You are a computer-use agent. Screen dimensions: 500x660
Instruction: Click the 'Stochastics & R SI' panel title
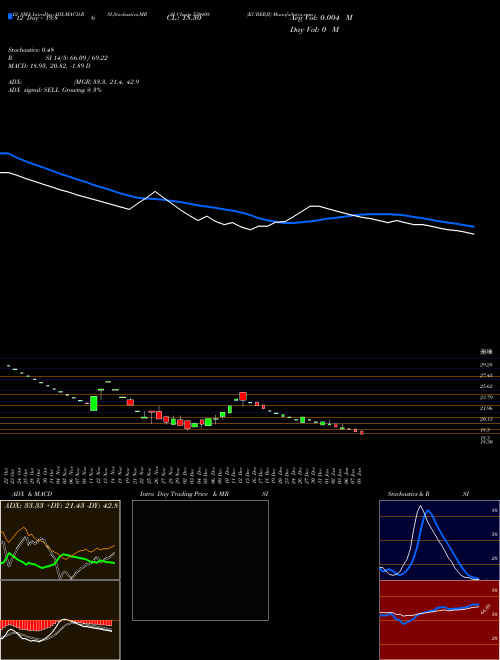pyautogui.click(x=428, y=494)
